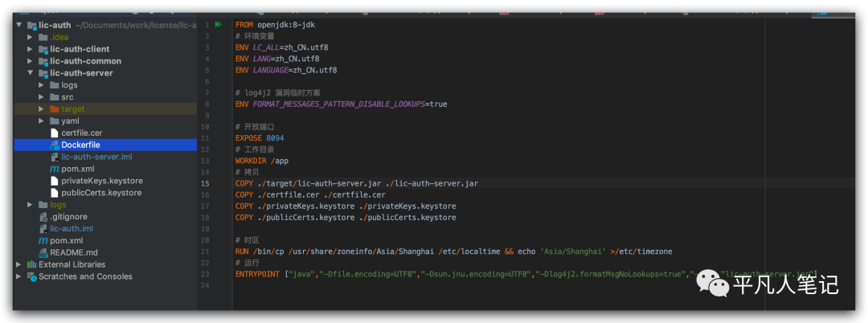Expand the src folder arrow
Screen dimensions: 868x323
[x=42, y=97]
